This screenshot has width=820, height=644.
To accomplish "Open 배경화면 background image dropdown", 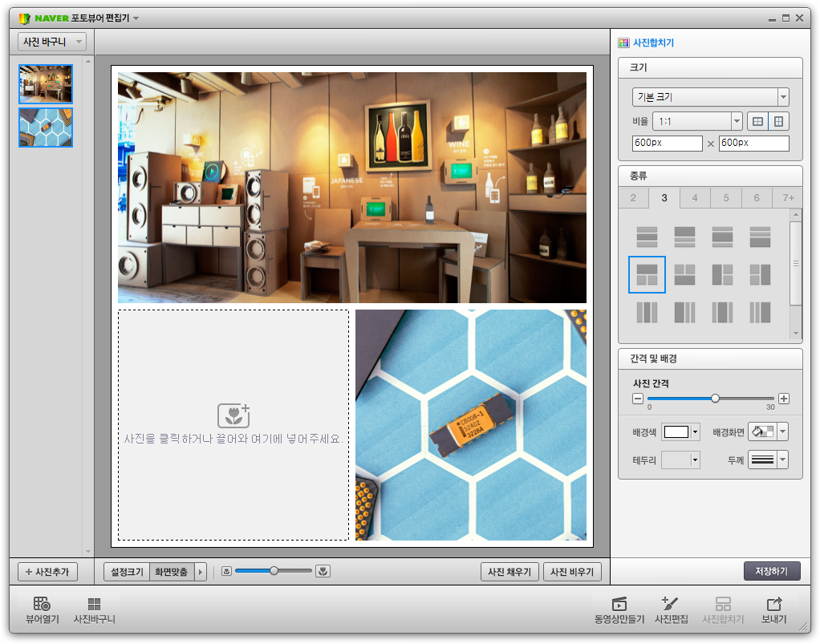I will (x=783, y=431).
